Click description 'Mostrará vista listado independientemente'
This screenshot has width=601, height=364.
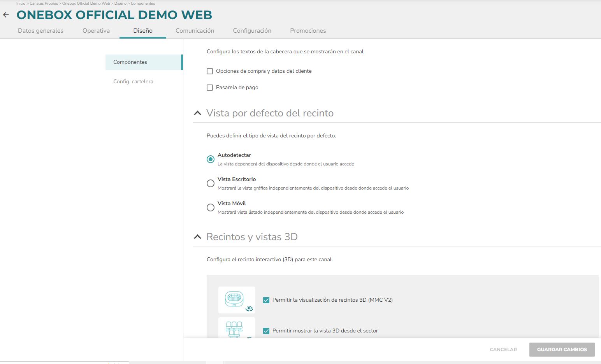pos(311,213)
